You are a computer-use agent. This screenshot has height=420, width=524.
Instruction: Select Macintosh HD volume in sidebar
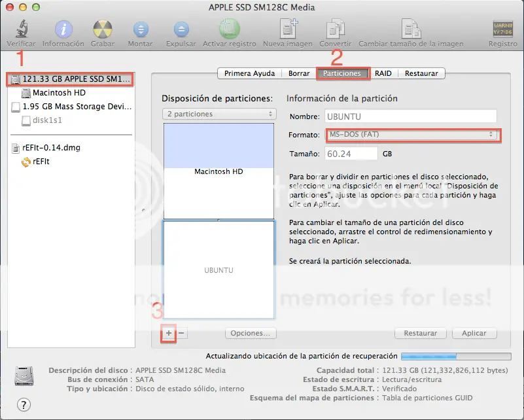(x=59, y=93)
